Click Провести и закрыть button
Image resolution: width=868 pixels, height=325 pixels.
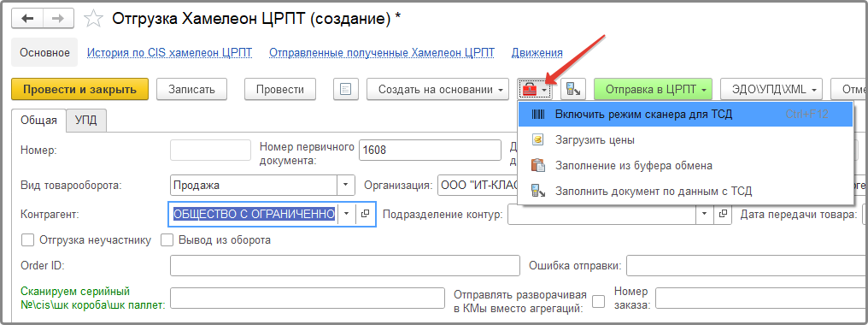click(79, 89)
